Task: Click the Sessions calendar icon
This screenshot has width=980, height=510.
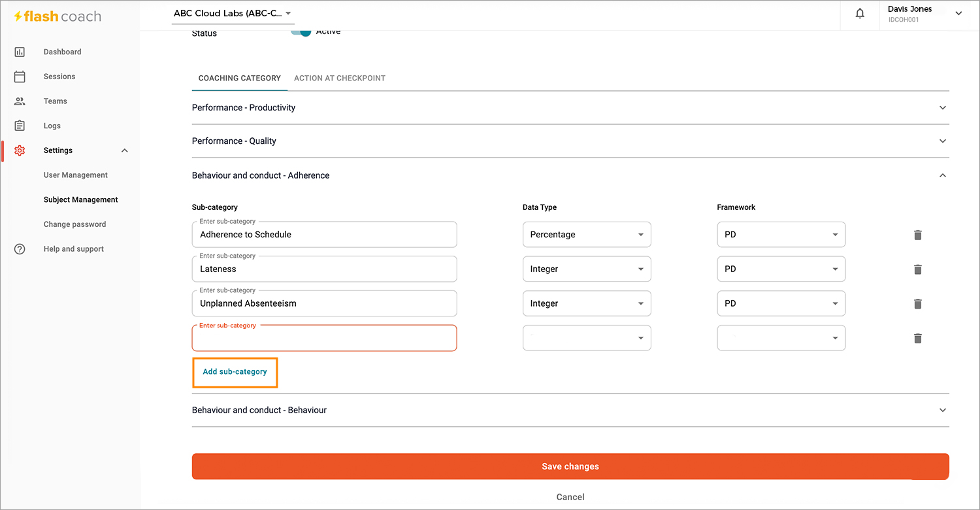Action: pos(20,76)
